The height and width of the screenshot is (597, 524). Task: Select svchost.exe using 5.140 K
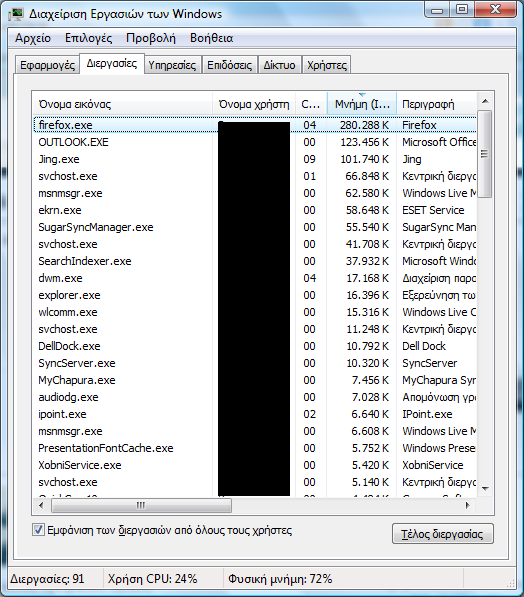click(254, 482)
